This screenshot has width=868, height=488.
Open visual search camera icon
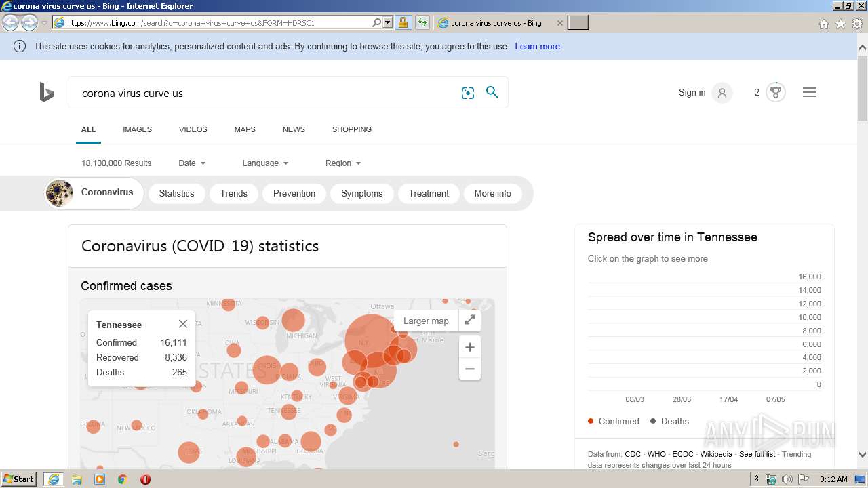(468, 93)
